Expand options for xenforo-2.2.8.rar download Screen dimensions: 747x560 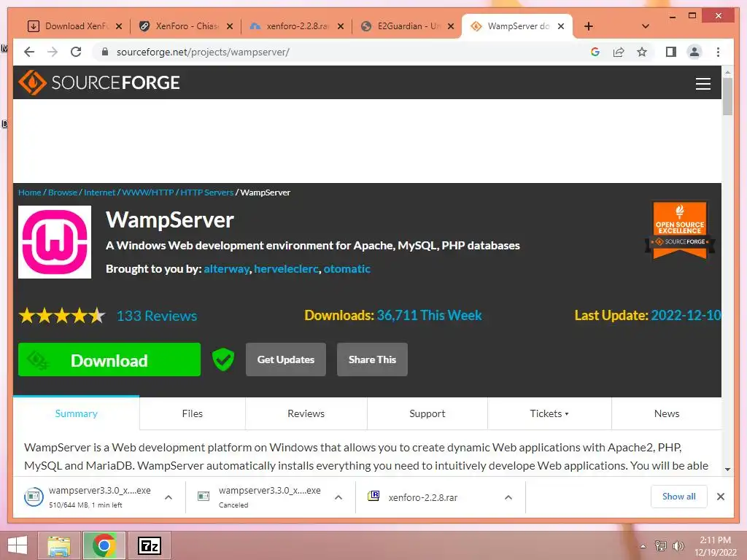[x=508, y=497]
